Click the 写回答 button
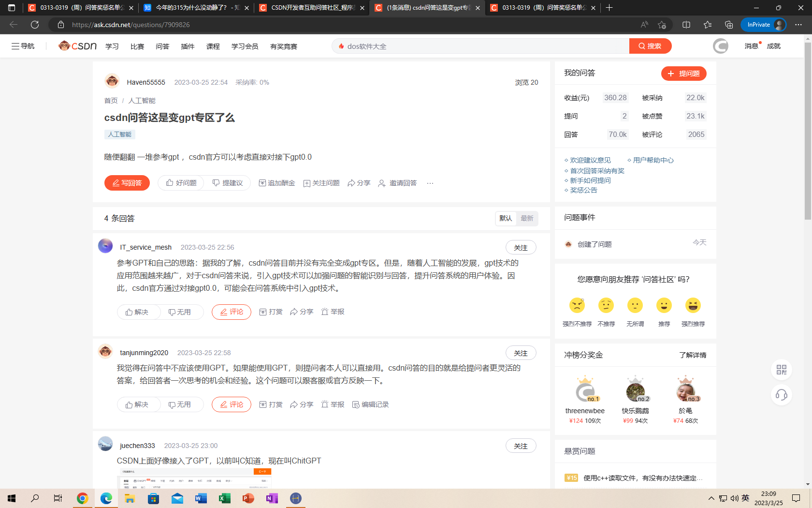 click(x=127, y=183)
